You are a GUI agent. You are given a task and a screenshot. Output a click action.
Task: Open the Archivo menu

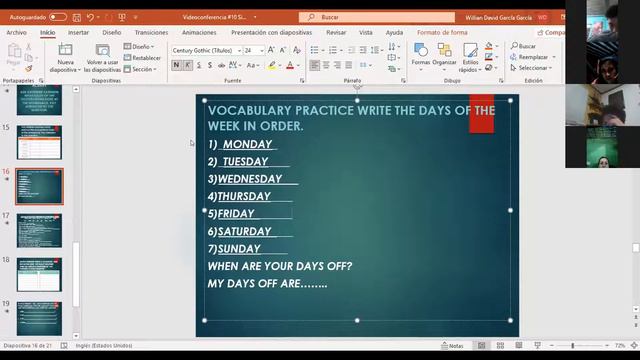point(16,32)
